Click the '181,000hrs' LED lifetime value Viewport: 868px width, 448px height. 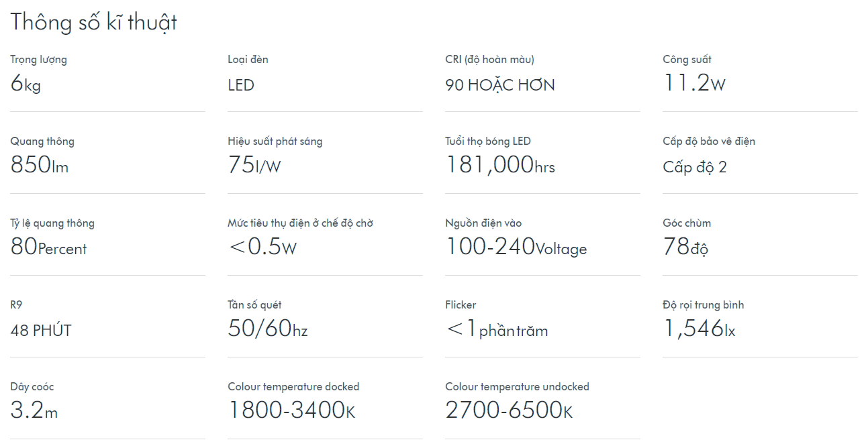click(x=500, y=166)
